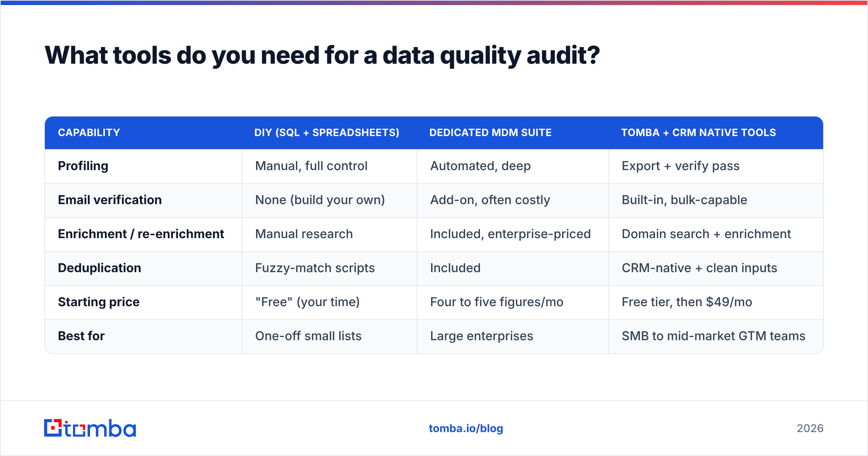Click the 'Best for' row label

tap(81, 336)
